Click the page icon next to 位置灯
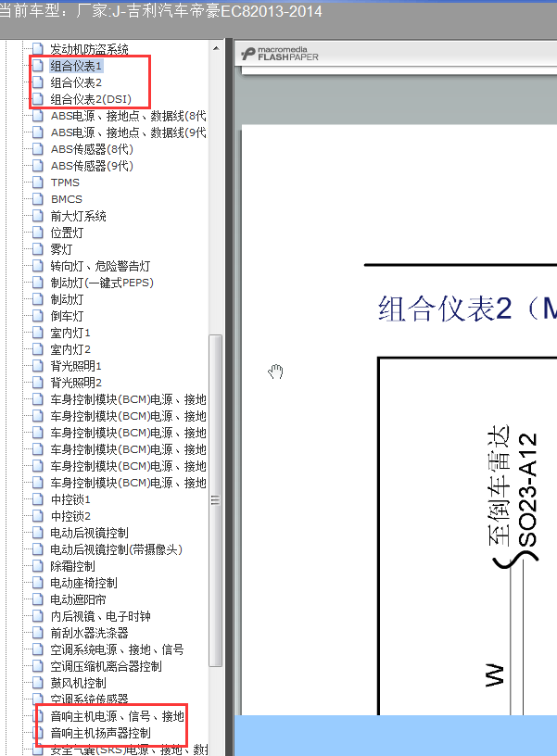The height and width of the screenshot is (756, 557). tap(38, 233)
